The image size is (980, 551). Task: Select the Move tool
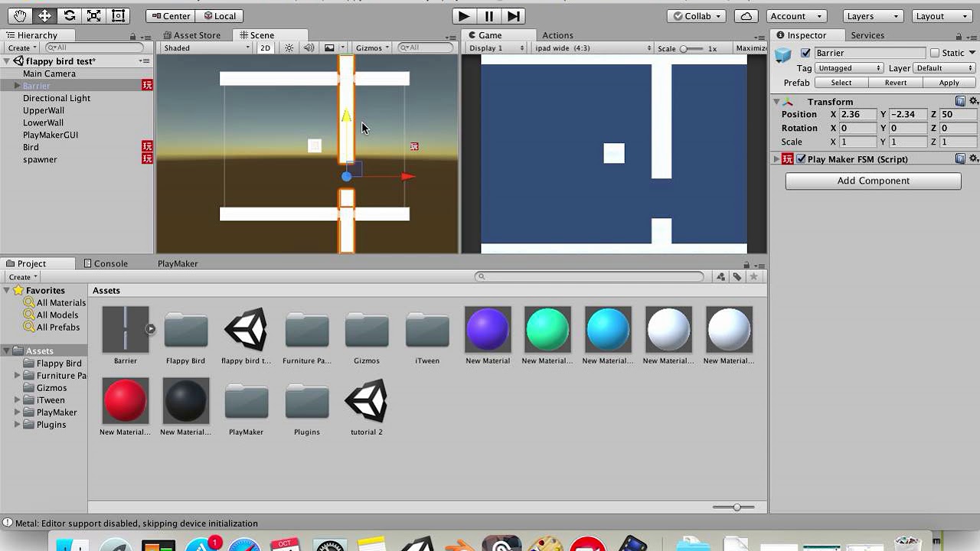tap(44, 15)
